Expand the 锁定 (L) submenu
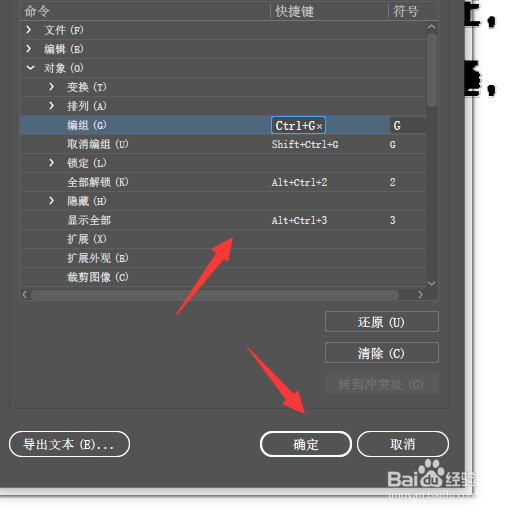This screenshot has width=505, height=513. pos(51,163)
